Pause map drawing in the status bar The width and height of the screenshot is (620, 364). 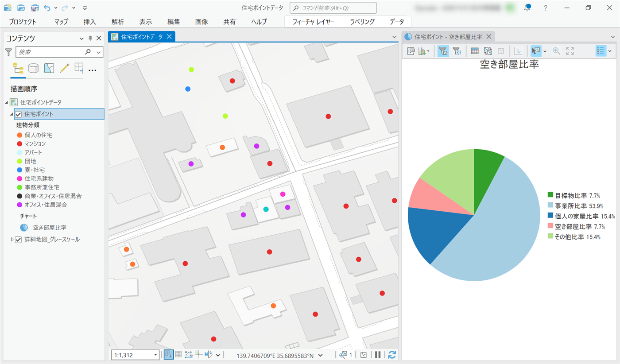(378, 355)
